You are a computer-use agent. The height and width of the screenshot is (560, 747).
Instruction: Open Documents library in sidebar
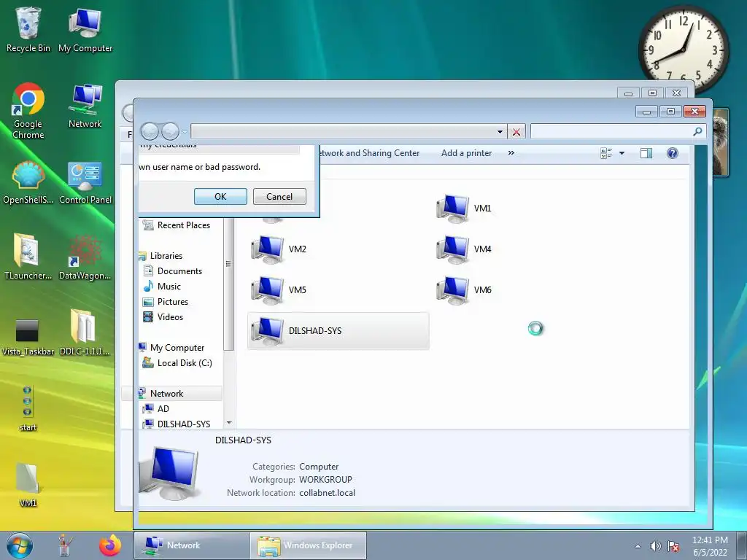(x=173, y=271)
